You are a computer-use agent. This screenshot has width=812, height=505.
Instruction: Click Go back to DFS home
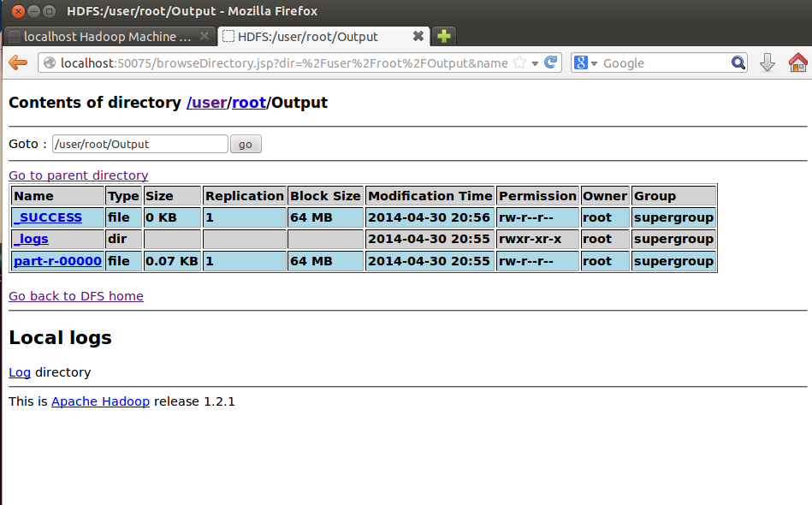[x=76, y=296]
